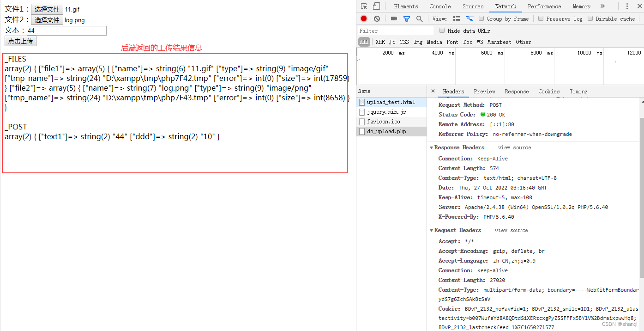This screenshot has height=331, width=644.
Task: Select favicon.ico request row
Action: click(391, 122)
